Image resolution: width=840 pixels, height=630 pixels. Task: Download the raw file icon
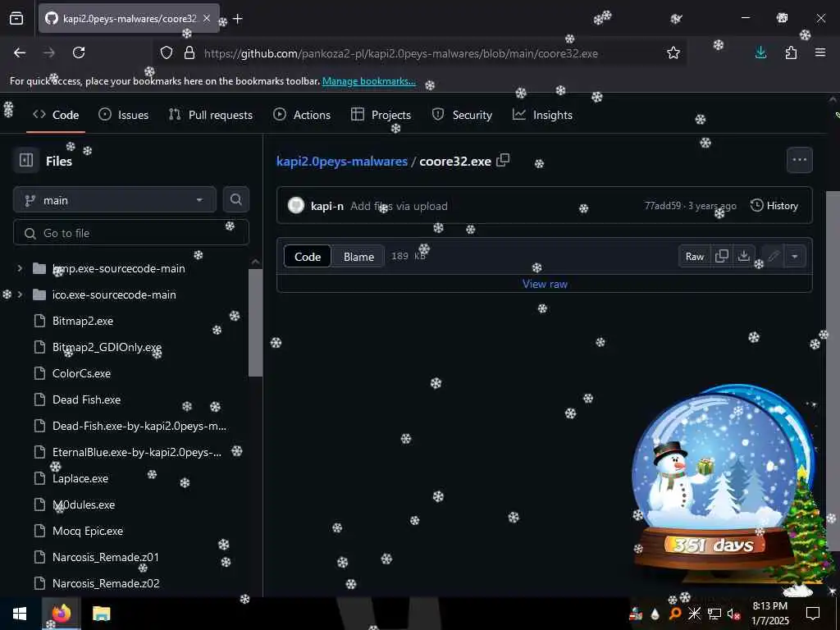[743, 256]
